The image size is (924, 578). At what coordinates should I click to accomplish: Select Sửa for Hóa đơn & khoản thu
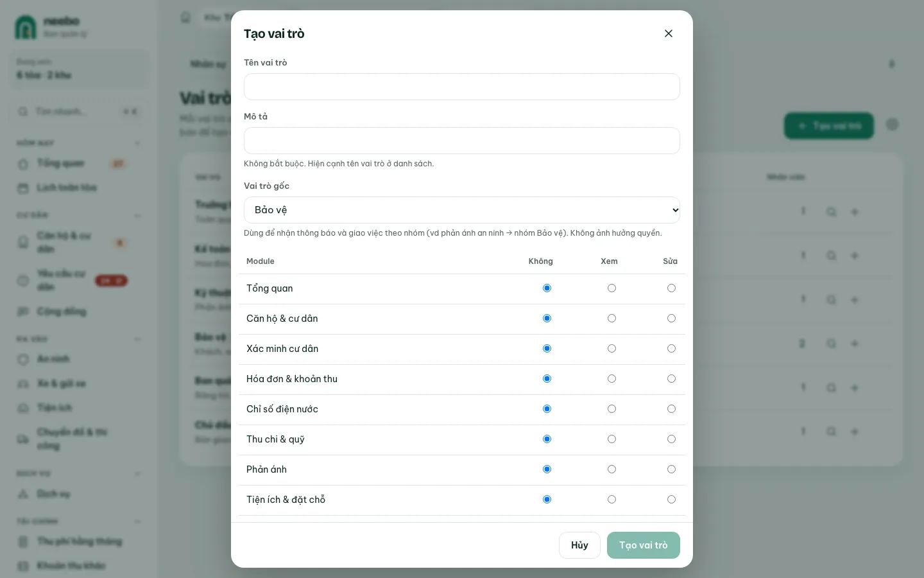pyautogui.click(x=671, y=379)
